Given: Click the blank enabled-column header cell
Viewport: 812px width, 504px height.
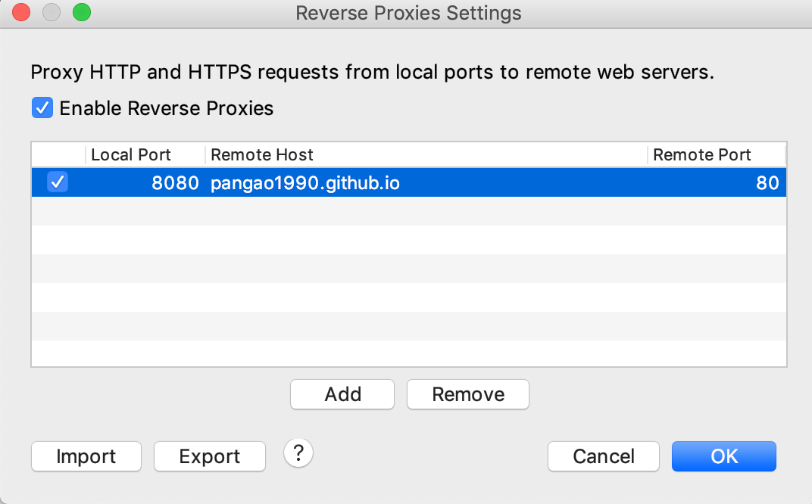Looking at the screenshot, I should (58, 154).
